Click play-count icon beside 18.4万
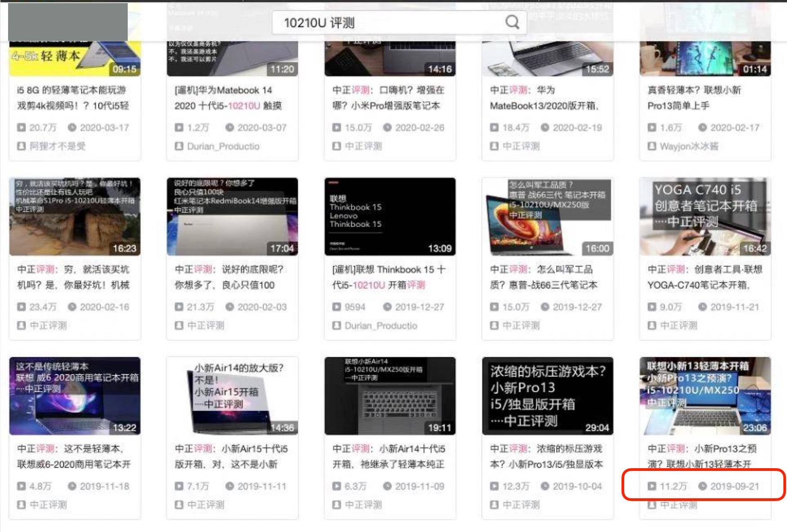 pos(494,128)
